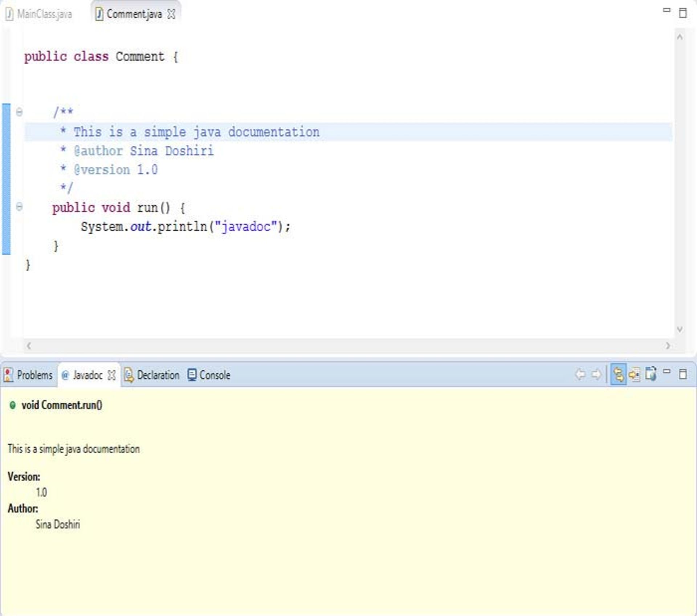
Task: Switch to the MainClass.java editor tab
Action: tap(39, 14)
